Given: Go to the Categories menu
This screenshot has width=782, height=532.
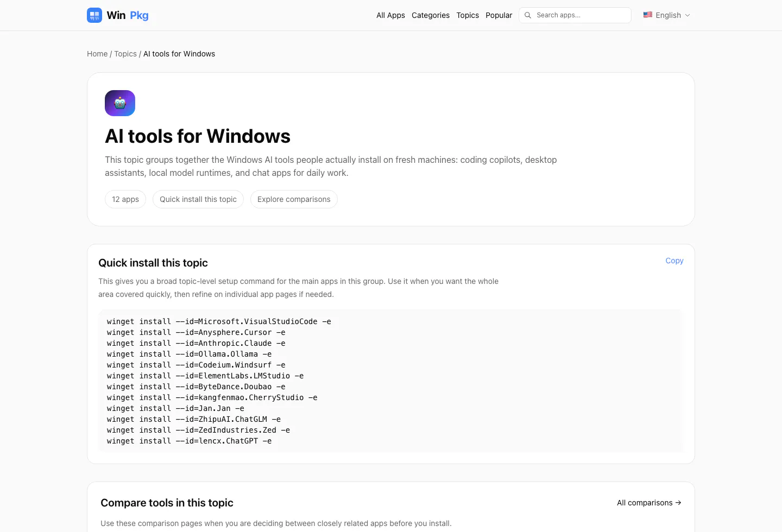Looking at the screenshot, I should point(431,15).
